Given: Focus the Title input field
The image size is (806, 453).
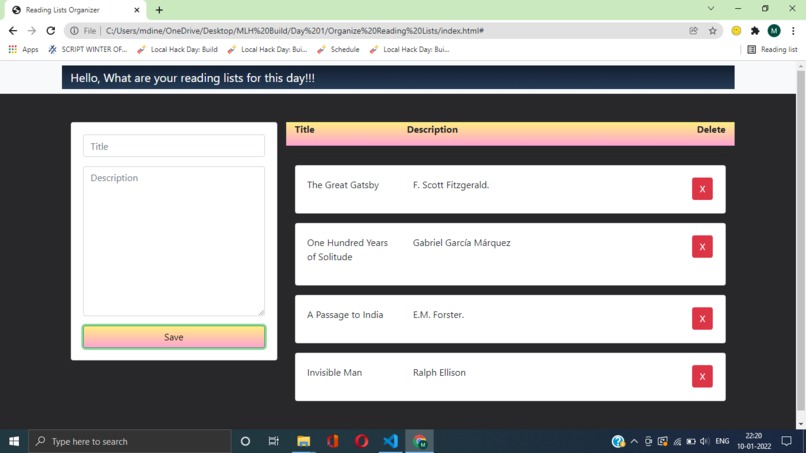Looking at the screenshot, I should 174,146.
